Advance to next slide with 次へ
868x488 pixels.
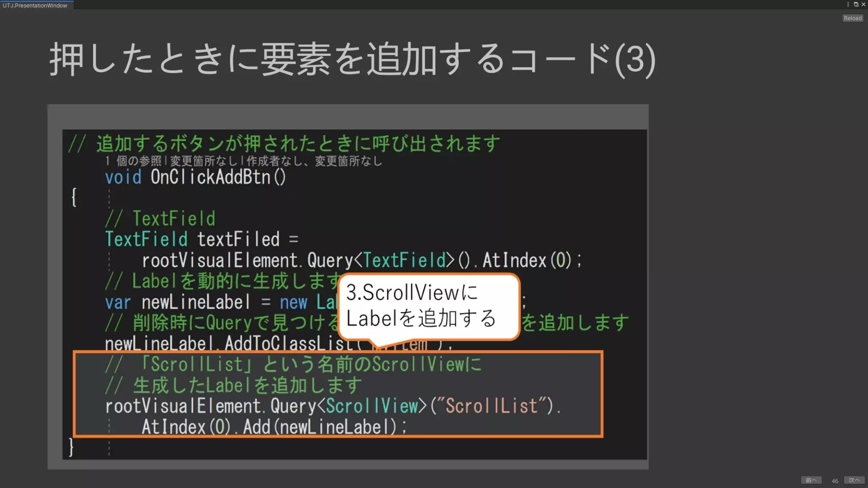[x=854, y=480]
